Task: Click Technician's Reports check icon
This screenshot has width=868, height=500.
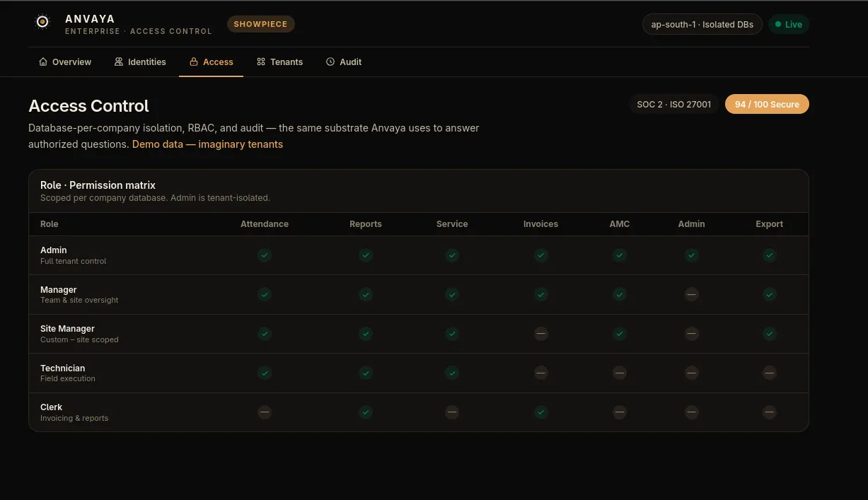Action: coord(366,373)
